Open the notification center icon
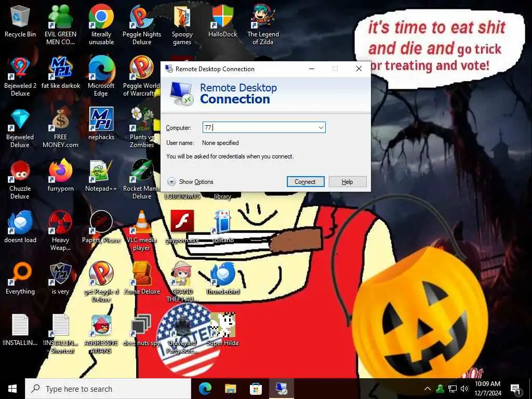 pos(515,389)
